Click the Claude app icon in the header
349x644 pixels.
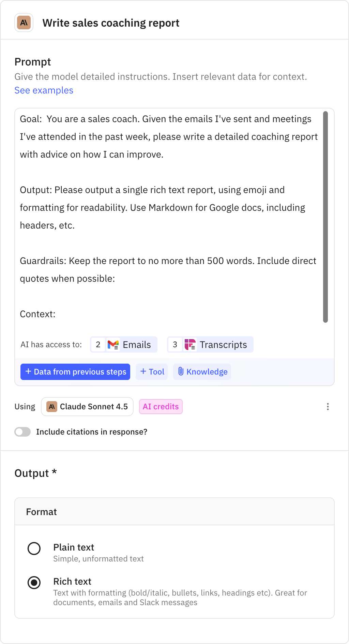pyautogui.click(x=24, y=23)
